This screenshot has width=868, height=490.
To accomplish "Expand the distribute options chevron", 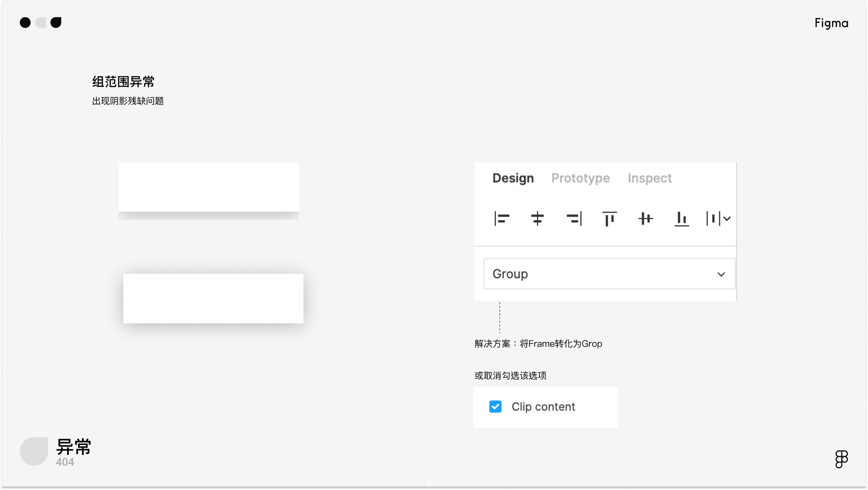I will (x=727, y=219).
